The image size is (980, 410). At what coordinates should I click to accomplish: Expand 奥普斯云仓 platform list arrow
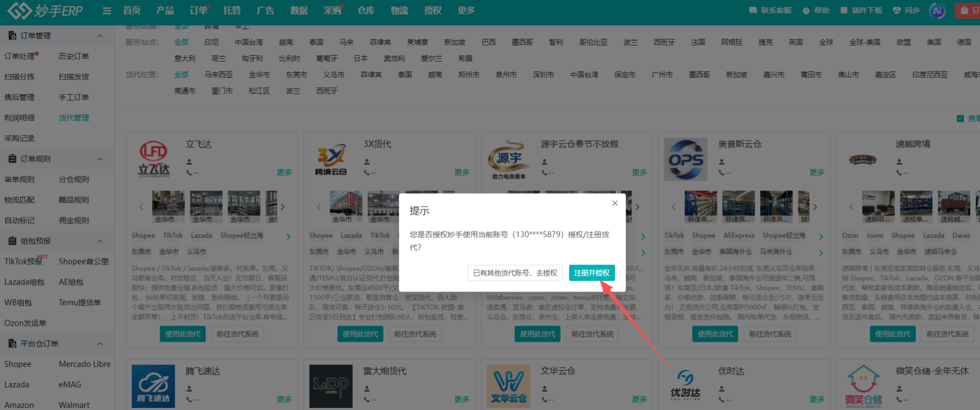[x=821, y=236]
